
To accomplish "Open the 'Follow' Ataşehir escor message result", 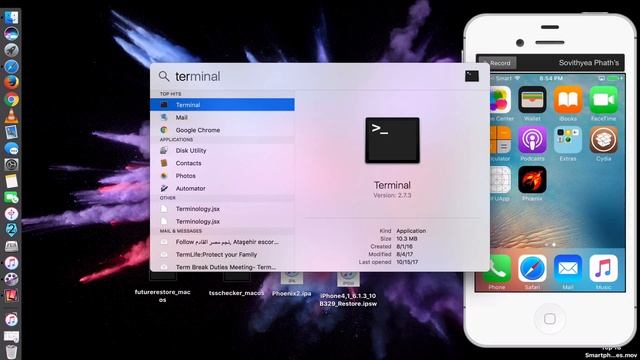I will (222, 242).
